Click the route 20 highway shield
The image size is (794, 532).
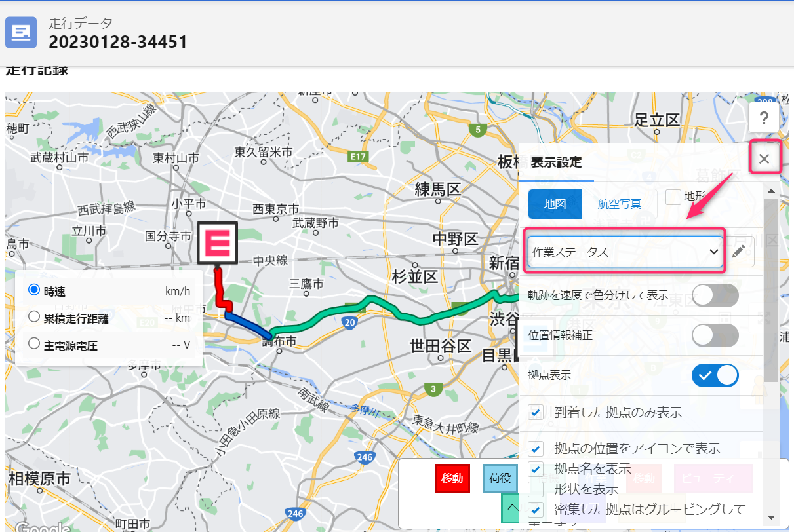(349, 322)
